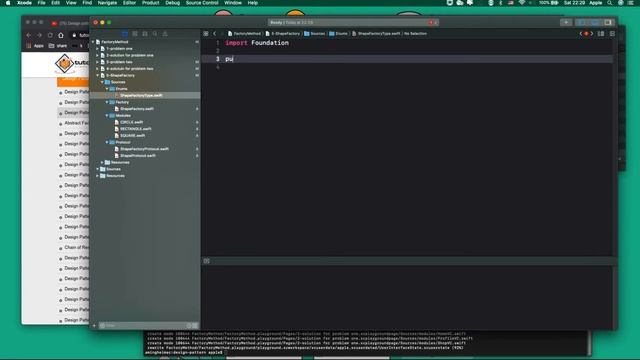Select CIRCLE.swift file

coord(131,122)
